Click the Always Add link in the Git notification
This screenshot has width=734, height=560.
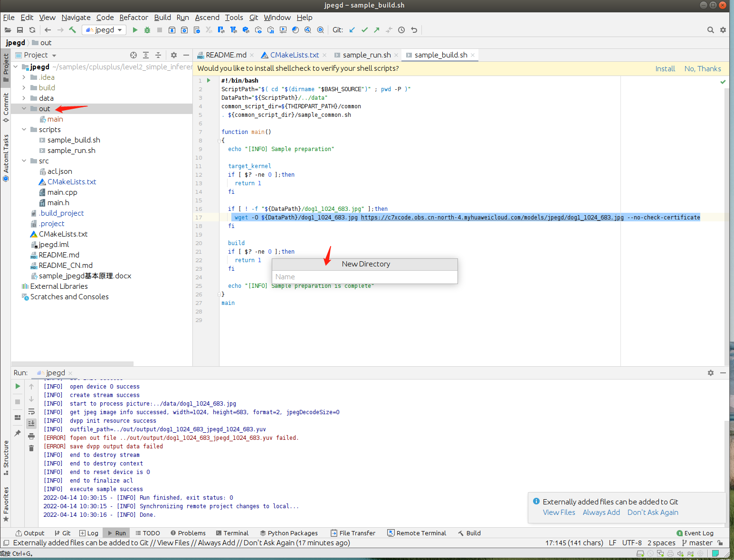click(x=601, y=513)
